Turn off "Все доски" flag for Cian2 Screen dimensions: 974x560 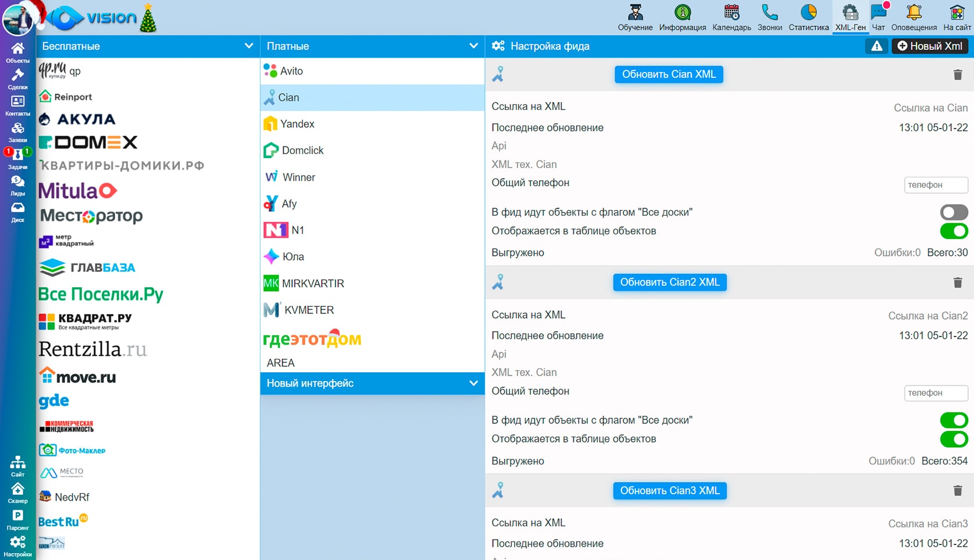[x=954, y=420]
